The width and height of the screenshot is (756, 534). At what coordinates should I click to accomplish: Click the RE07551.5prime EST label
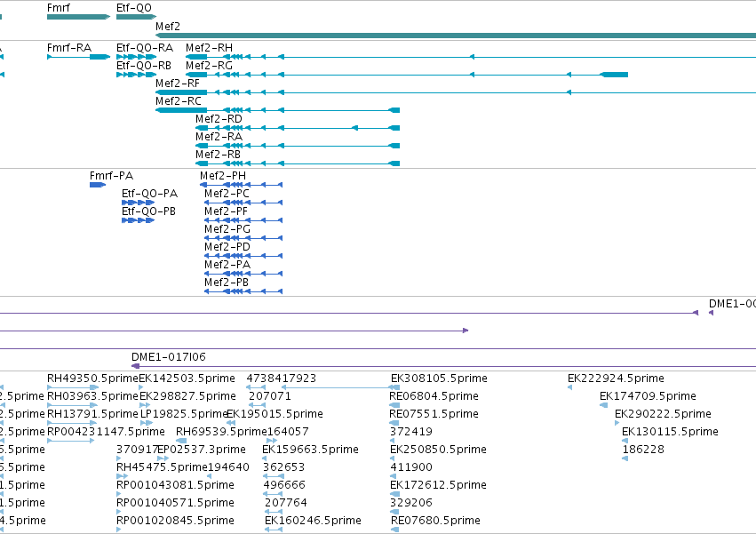tap(434, 414)
